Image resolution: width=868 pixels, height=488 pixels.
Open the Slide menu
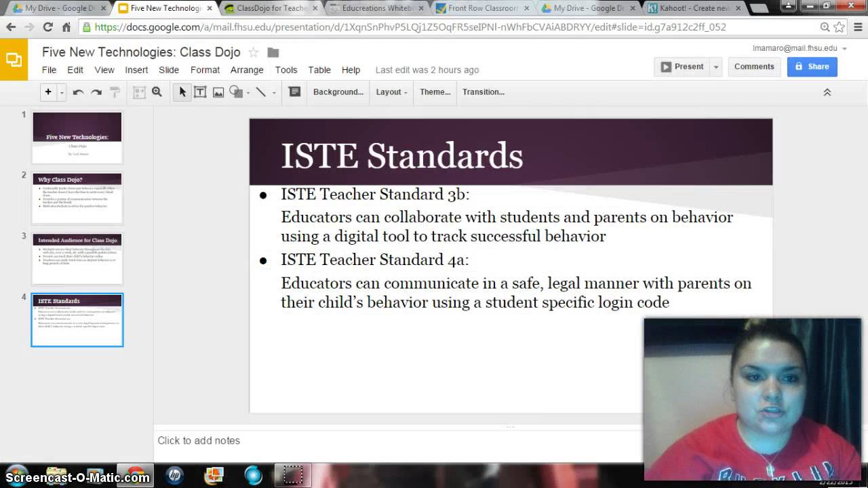click(x=169, y=70)
